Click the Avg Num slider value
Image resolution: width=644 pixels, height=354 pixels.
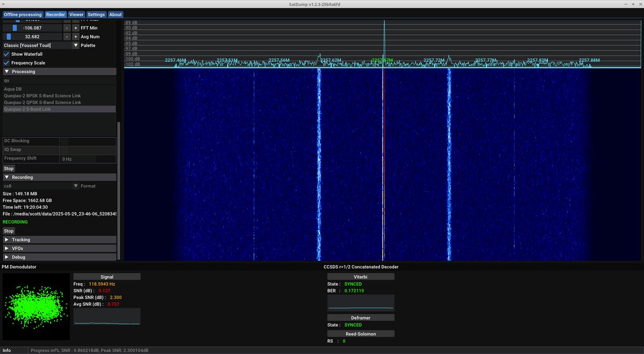tap(32, 37)
